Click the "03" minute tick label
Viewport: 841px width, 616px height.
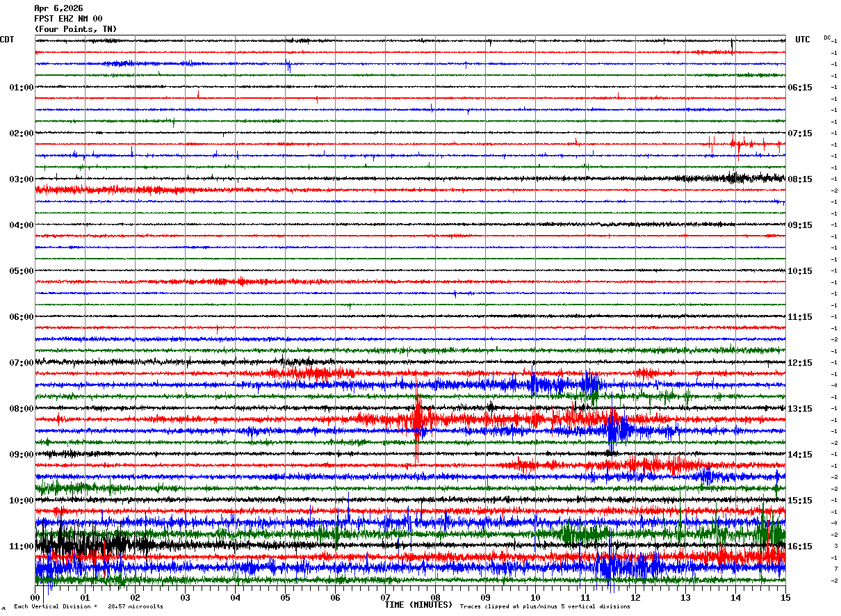(x=186, y=597)
